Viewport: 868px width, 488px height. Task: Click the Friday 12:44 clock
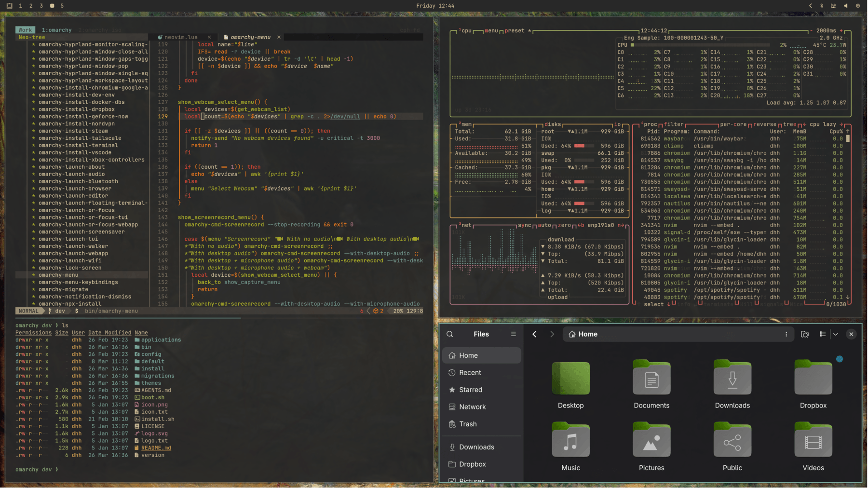(435, 6)
